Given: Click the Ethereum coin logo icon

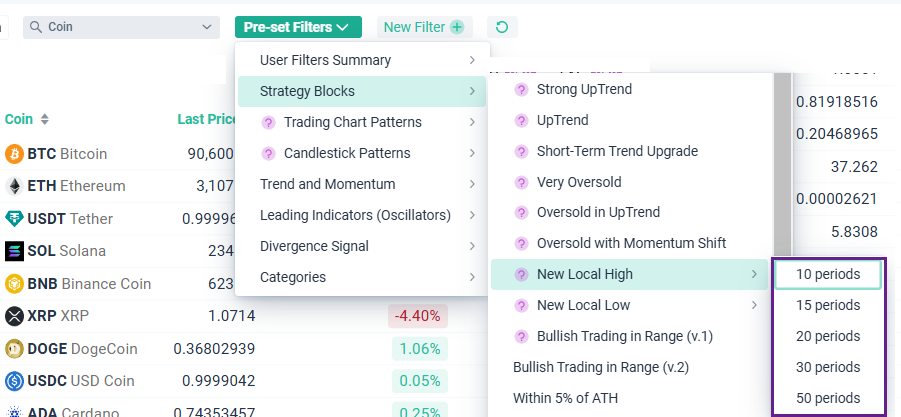Looking at the screenshot, I should coord(14,186).
